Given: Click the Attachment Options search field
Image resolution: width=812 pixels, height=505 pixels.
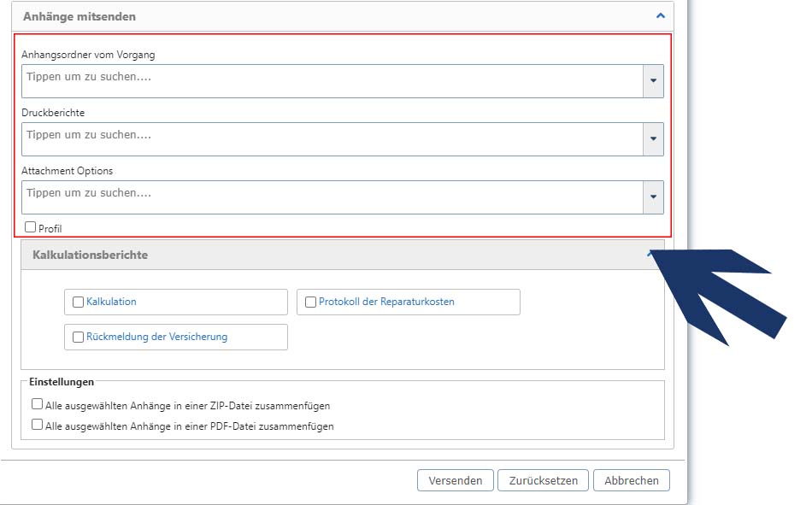Looking at the screenshot, I should click(332, 197).
